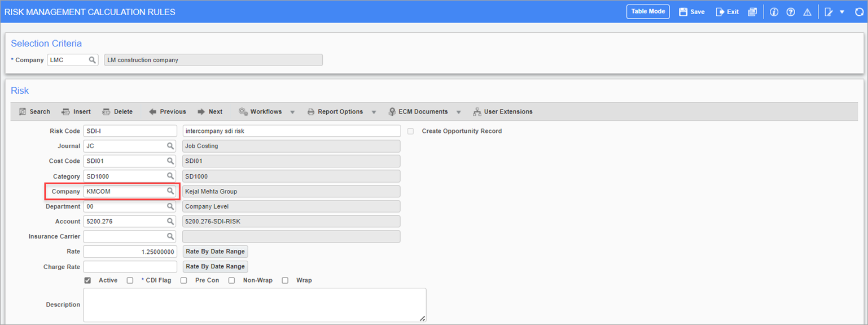Click the 'LM construction company' name field
This screenshot has width=868, height=325.
click(213, 60)
